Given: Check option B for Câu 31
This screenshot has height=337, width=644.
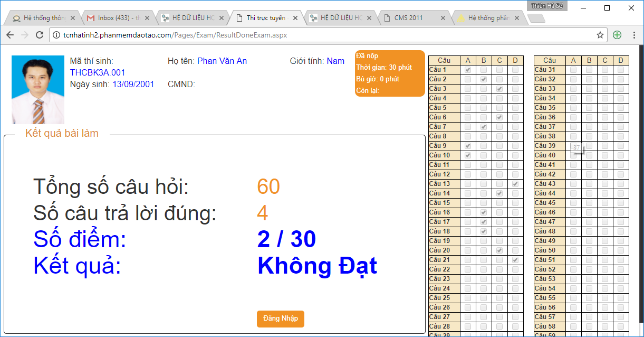Looking at the screenshot, I should point(589,70).
